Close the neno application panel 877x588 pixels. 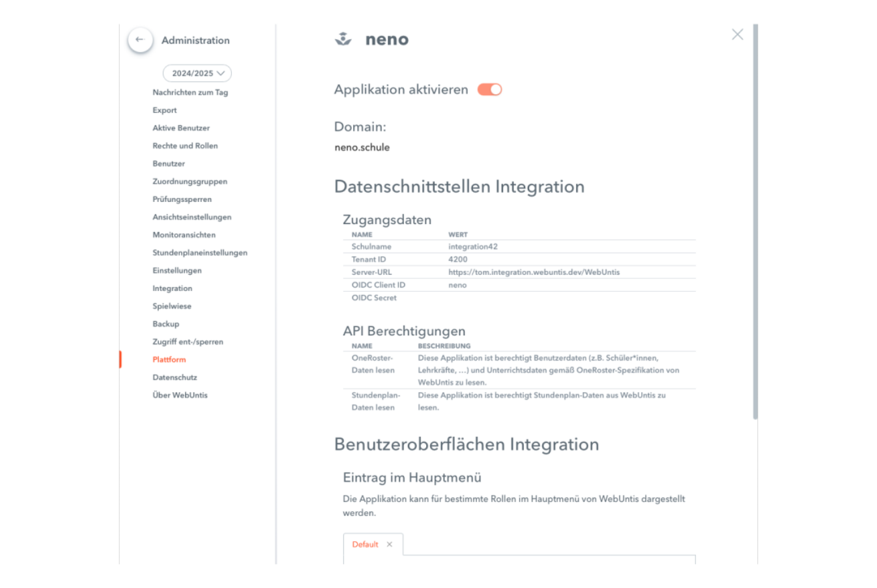(737, 35)
